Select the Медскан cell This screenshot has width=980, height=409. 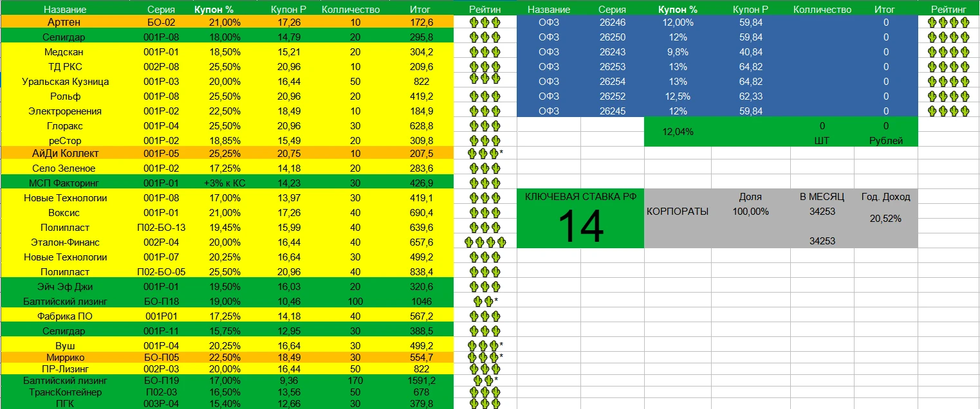(x=64, y=52)
